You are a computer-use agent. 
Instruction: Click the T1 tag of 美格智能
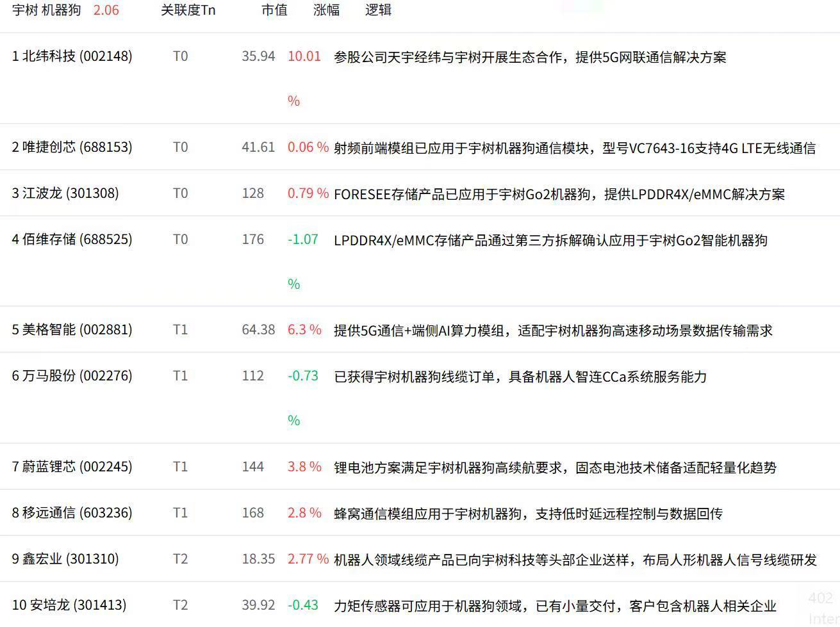pyautogui.click(x=181, y=330)
